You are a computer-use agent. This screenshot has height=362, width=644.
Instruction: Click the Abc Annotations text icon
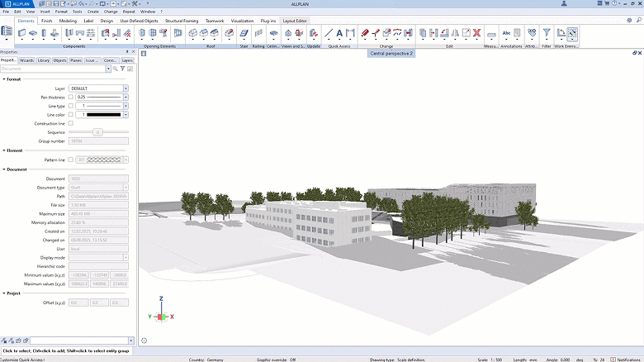(x=506, y=33)
